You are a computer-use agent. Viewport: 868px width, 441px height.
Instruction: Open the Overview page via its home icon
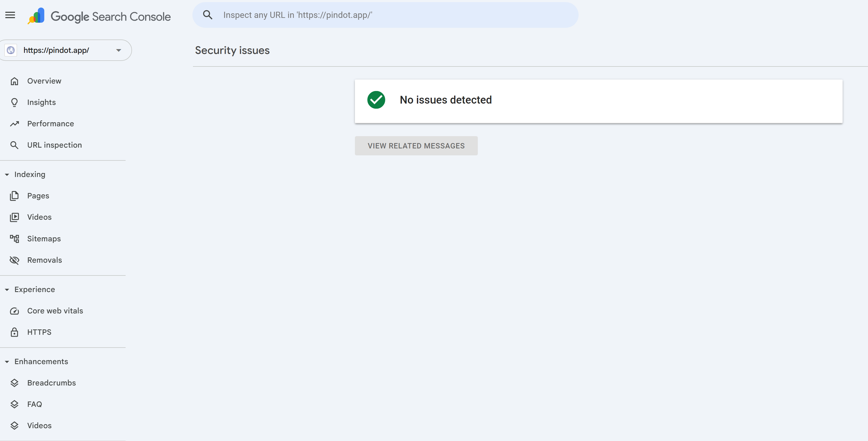(15, 81)
